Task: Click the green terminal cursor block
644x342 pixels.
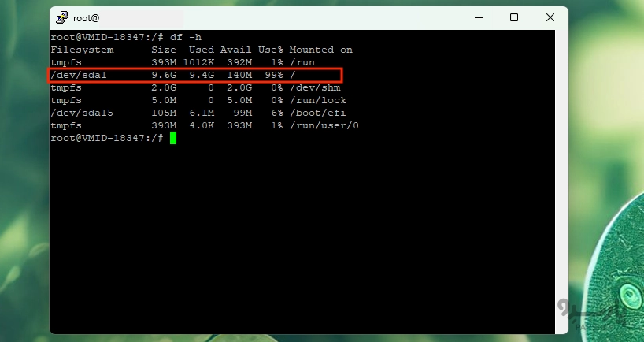Action: coord(173,138)
